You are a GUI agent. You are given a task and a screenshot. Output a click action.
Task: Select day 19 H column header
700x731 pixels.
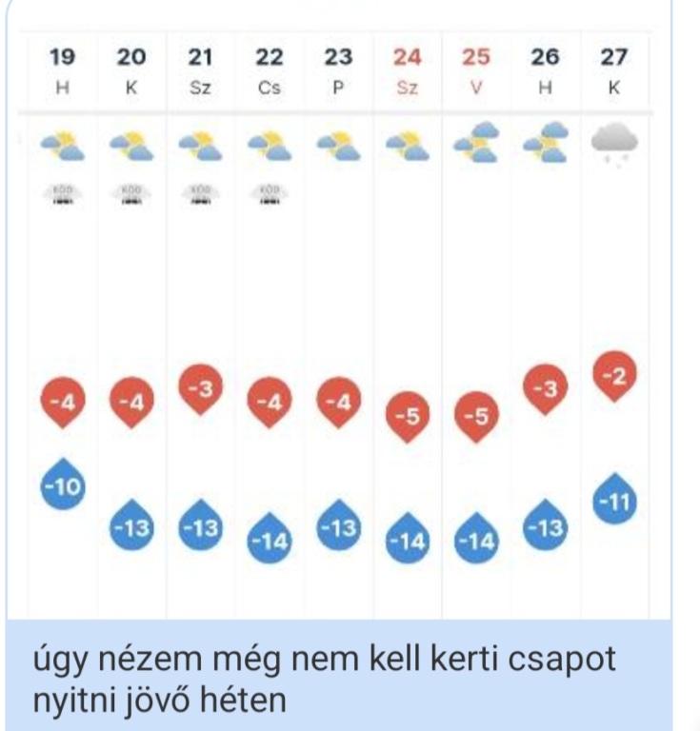tap(63, 69)
